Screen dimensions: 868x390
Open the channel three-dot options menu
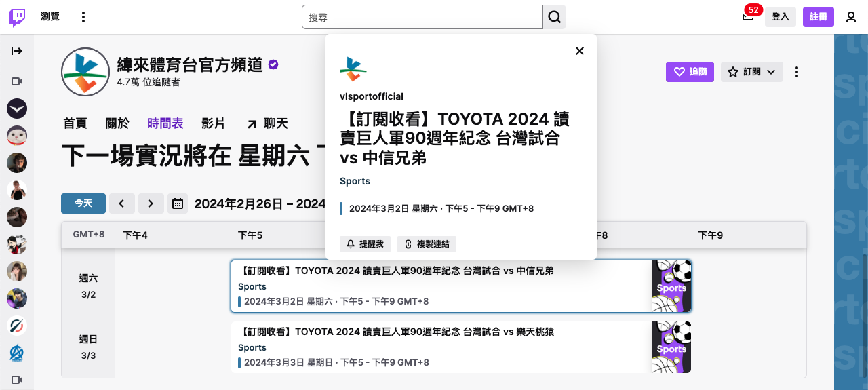pyautogui.click(x=797, y=72)
